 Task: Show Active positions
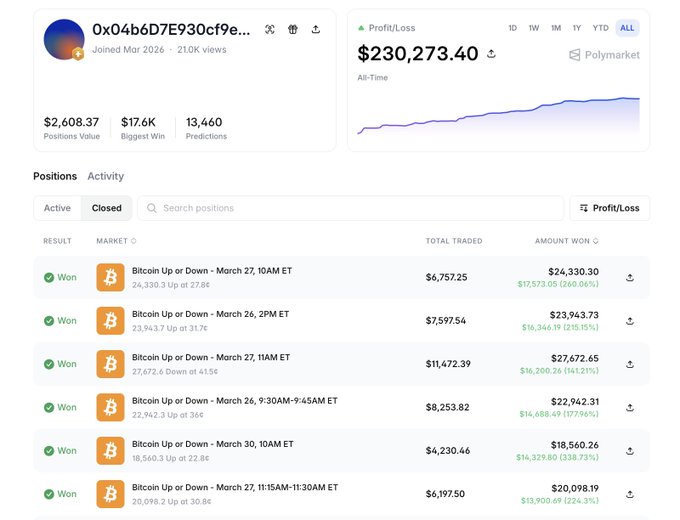(57, 208)
